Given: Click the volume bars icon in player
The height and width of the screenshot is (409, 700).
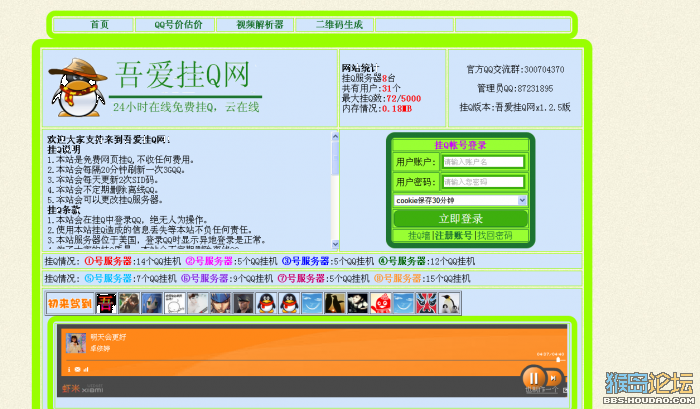Looking at the screenshot, I should (86, 369).
